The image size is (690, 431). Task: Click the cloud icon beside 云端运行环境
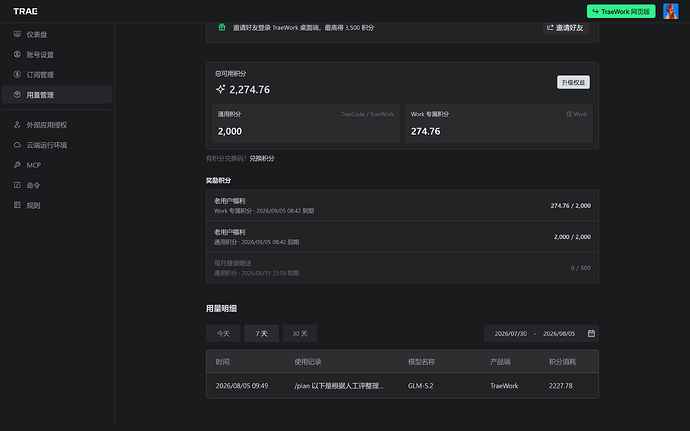17,145
